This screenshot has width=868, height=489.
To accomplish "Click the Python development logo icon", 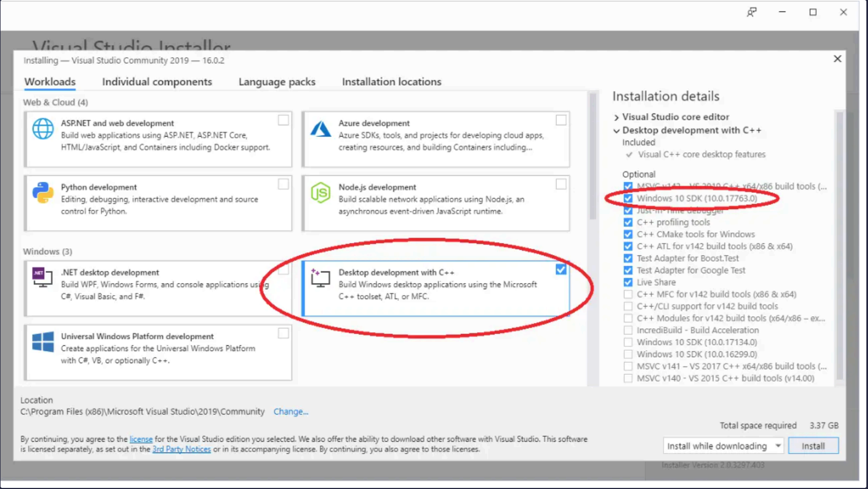I will [x=43, y=193].
